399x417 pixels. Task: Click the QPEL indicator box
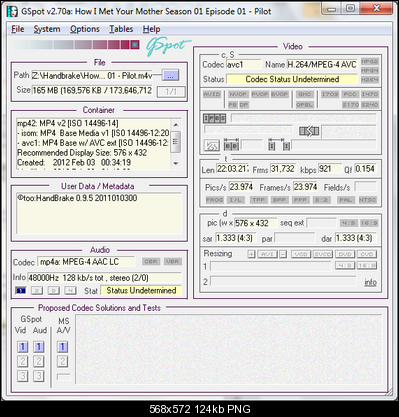[x=305, y=105]
